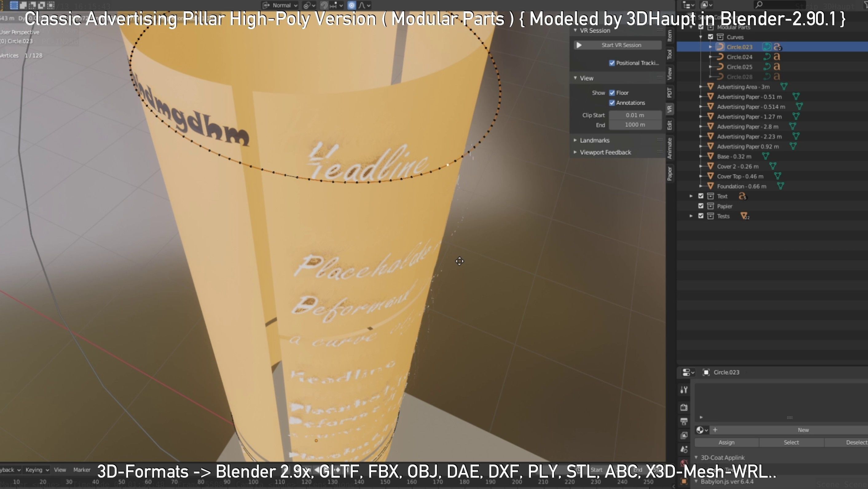Click the text icon next to Text collection
The image size is (868, 489).
tap(743, 196)
